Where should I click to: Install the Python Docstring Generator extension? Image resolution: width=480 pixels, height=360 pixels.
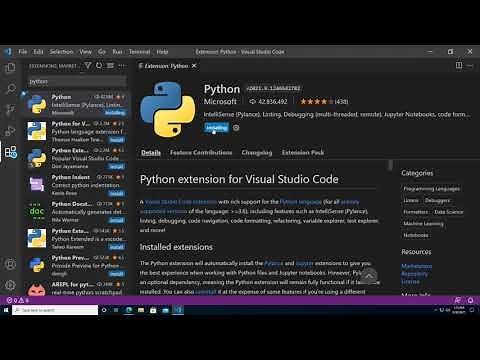(x=117, y=220)
